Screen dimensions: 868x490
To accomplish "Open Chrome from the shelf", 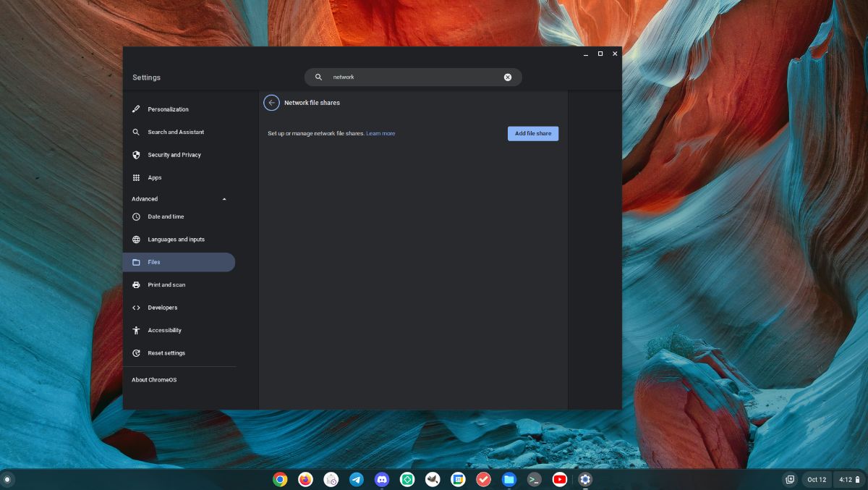I will coord(280,479).
